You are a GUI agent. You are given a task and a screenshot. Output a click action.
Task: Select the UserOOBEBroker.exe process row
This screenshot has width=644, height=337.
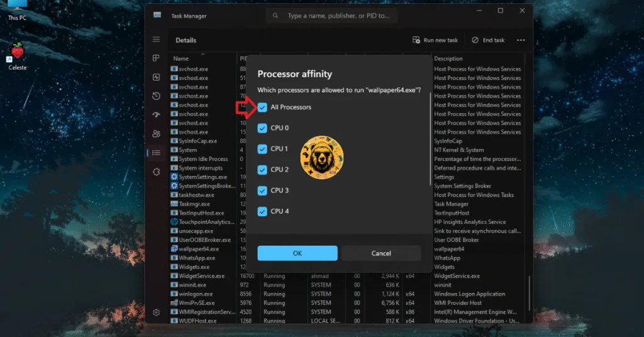[x=204, y=240]
